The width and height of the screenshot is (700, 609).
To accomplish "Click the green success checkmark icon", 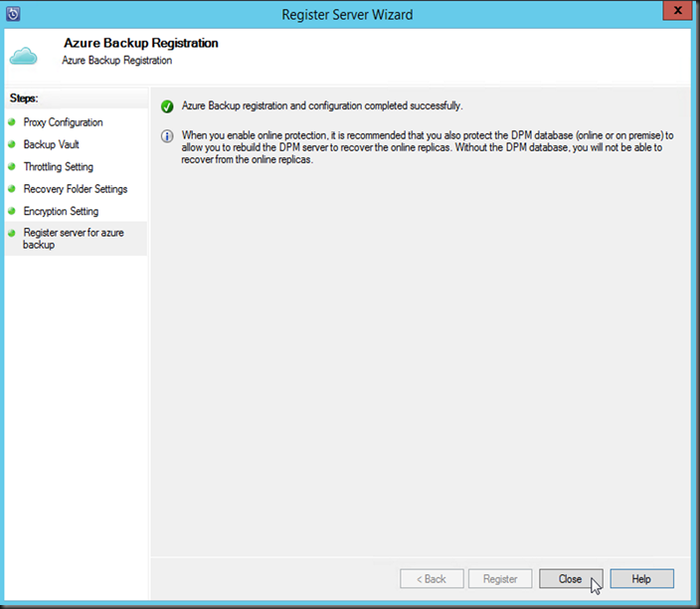I will pyautogui.click(x=167, y=106).
